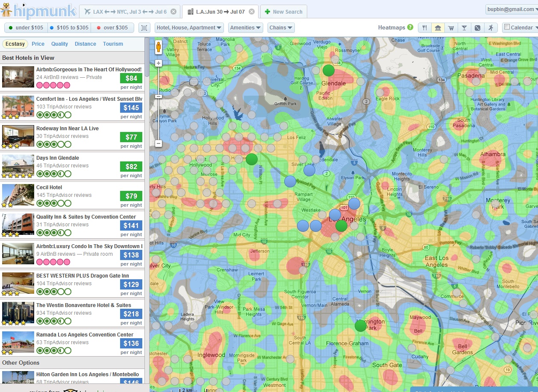The image size is (538, 392).
Task: Click the $77 price for Rodeway Inn
Action: point(131,137)
